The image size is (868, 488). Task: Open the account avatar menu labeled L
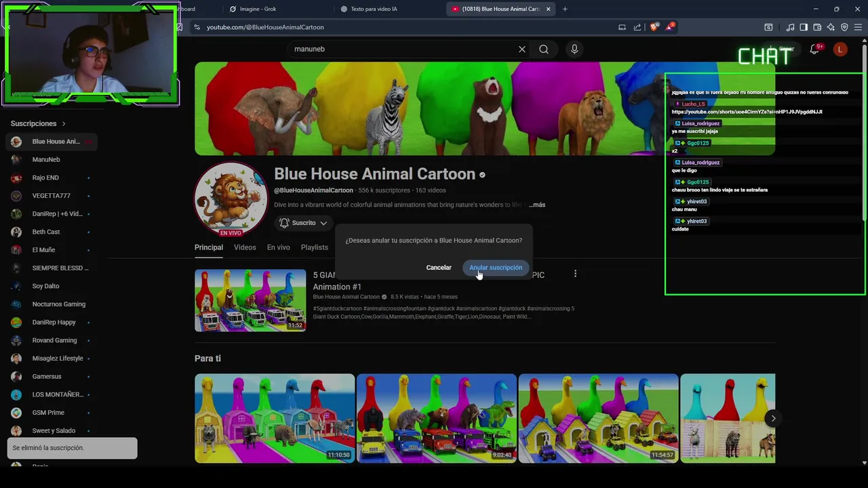[840, 49]
